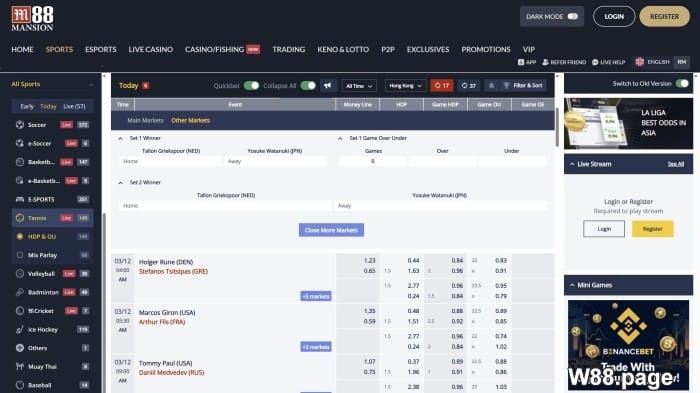Screen dimensions: 700x393
Task: Click the REGISTER button in header
Action: tap(664, 17)
